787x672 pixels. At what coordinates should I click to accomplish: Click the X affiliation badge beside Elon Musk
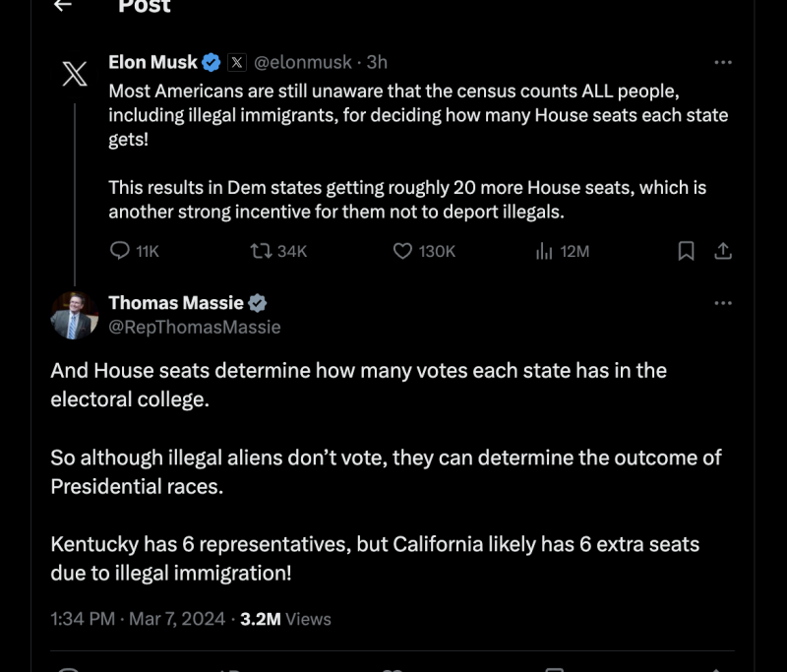click(x=236, y=63)
